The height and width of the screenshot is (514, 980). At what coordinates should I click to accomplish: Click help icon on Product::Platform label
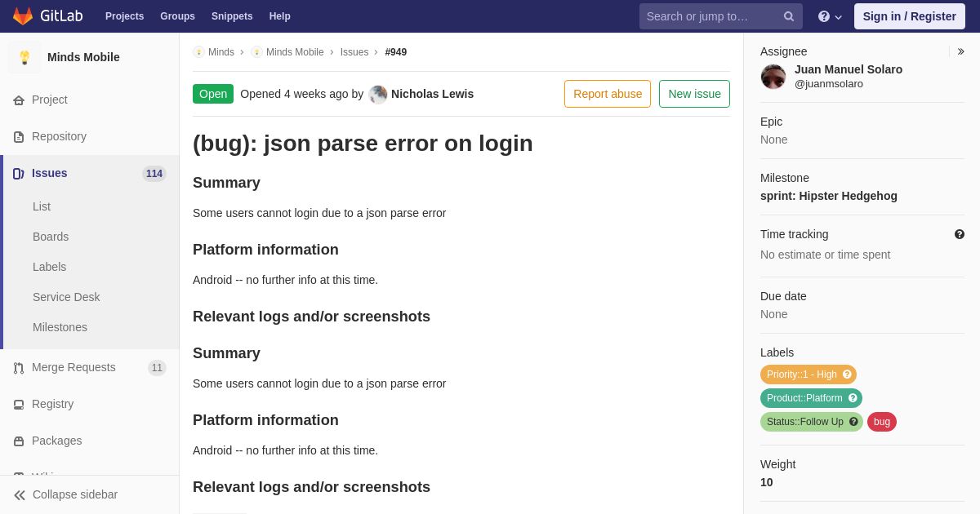(x=853, y=398)
